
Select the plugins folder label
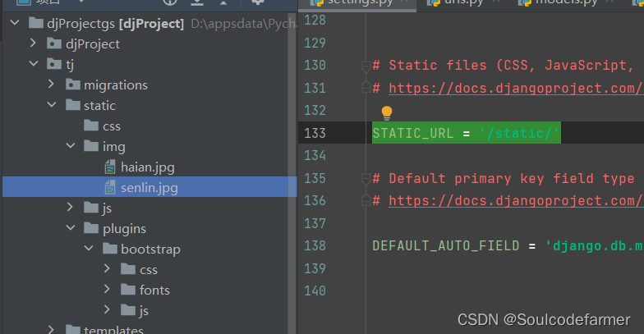125,229
